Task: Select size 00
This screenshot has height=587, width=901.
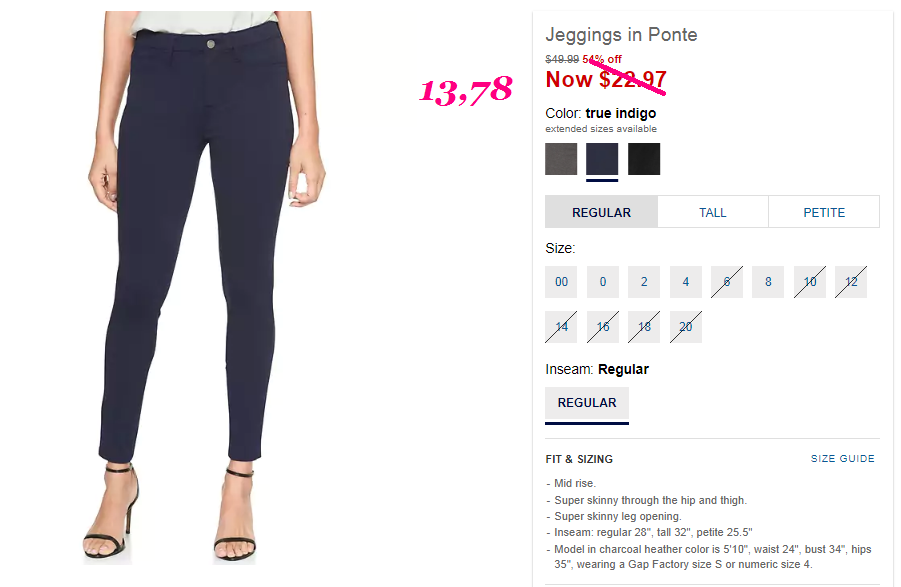Action: (x=561, y=282)
